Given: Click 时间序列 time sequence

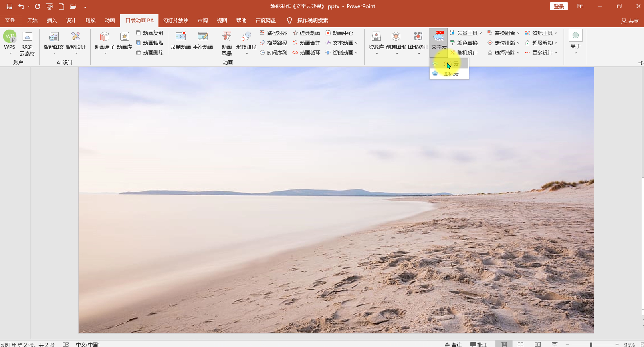Looking at the screenshot, I should [274, 53].
